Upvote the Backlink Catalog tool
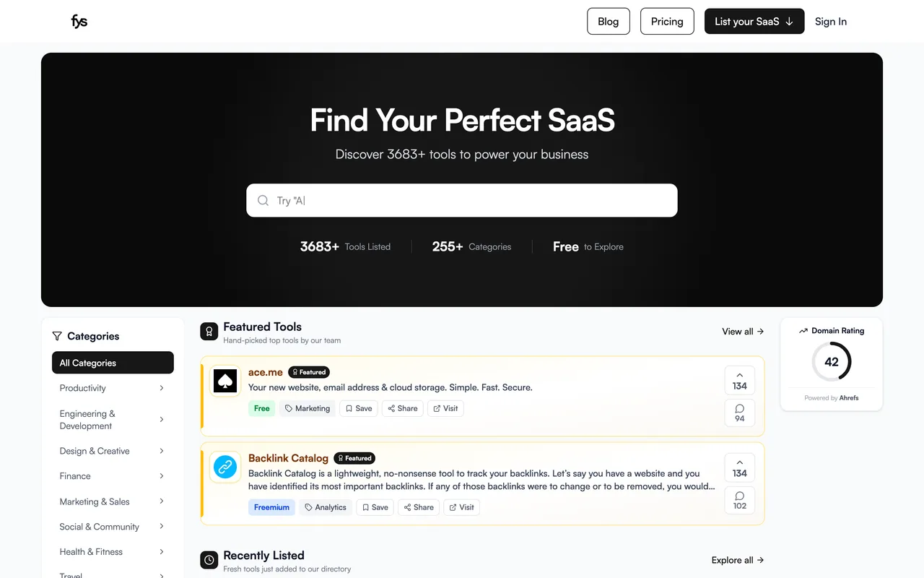Viewport: 924px width, 578px height. pyautogui.click(x=739, y=467)
